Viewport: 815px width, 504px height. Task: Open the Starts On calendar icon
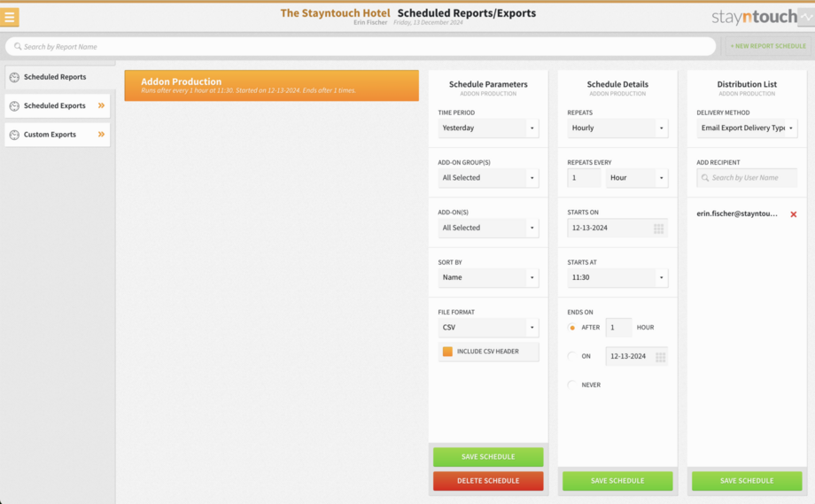(658, 229)
